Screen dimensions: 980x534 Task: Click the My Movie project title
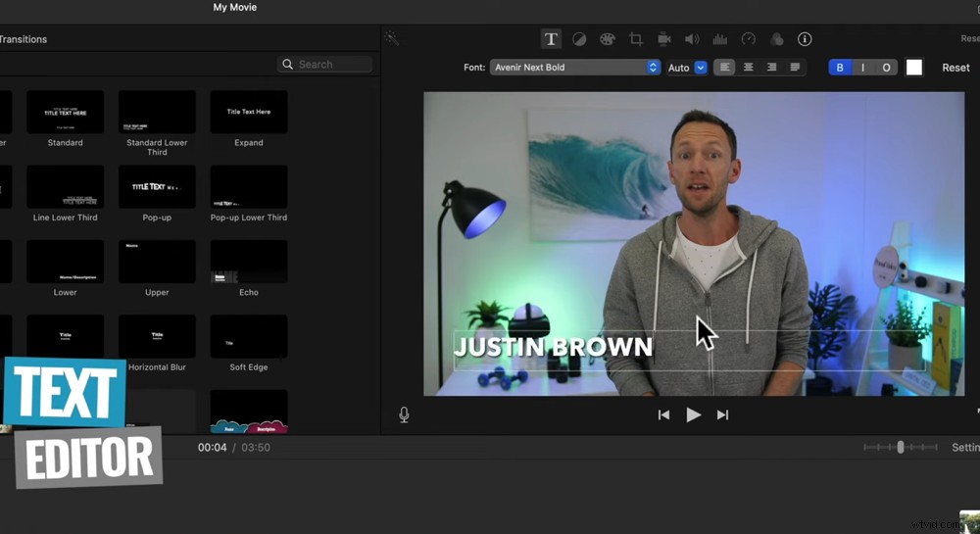coord(235,8)
